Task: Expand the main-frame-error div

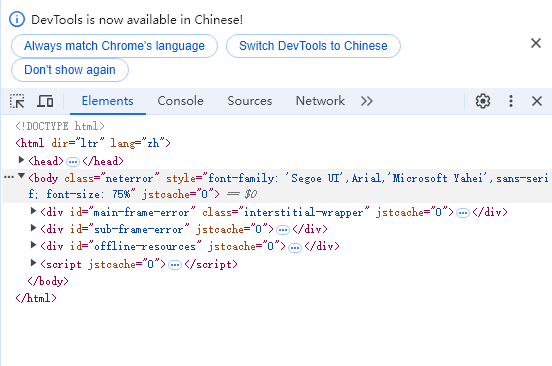Action: point(33,211)
